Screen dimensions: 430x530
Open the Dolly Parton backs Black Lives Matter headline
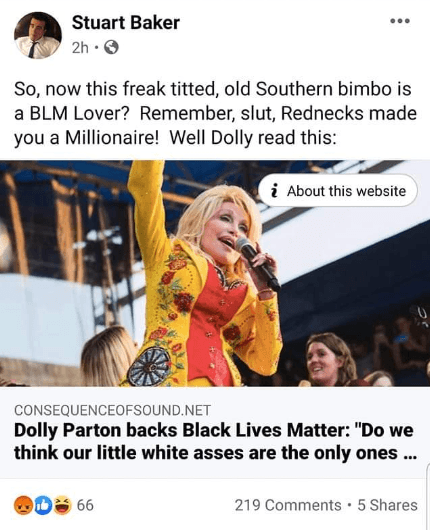pyautogui.click(x=215, y=442)
